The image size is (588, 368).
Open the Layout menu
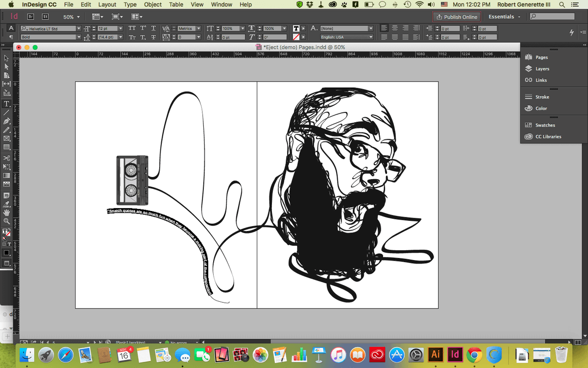click(107, 4)
